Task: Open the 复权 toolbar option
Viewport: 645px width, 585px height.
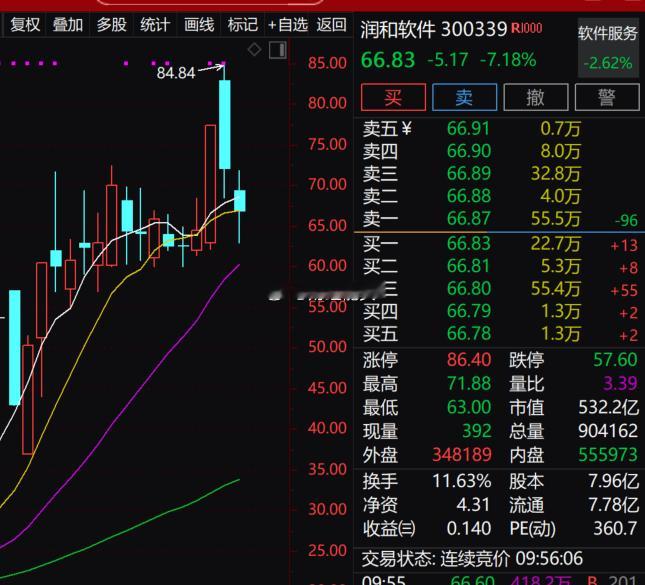Action: coord(25,25)
